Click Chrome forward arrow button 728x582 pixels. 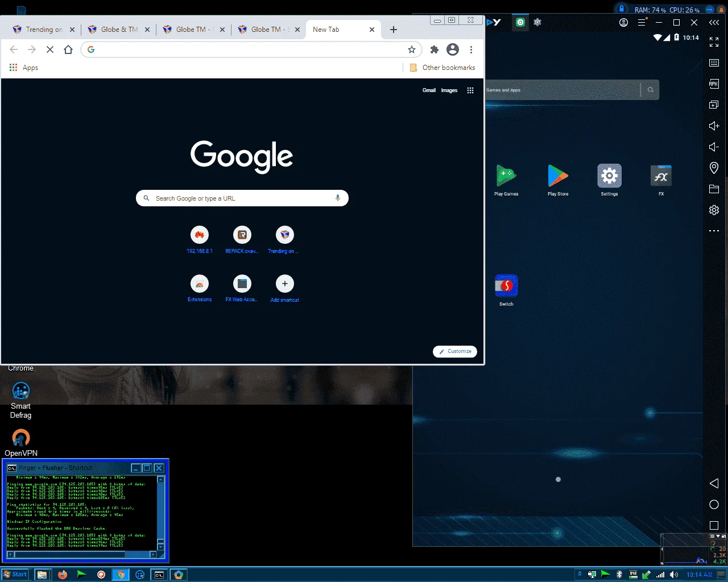pyautogui.click(x=32, y=49)
